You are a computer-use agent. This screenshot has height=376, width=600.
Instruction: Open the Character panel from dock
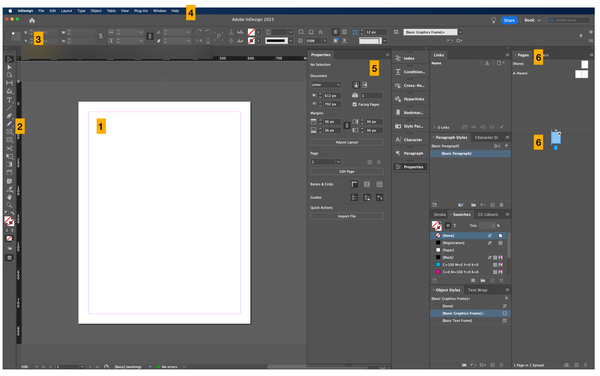(410, 140)
